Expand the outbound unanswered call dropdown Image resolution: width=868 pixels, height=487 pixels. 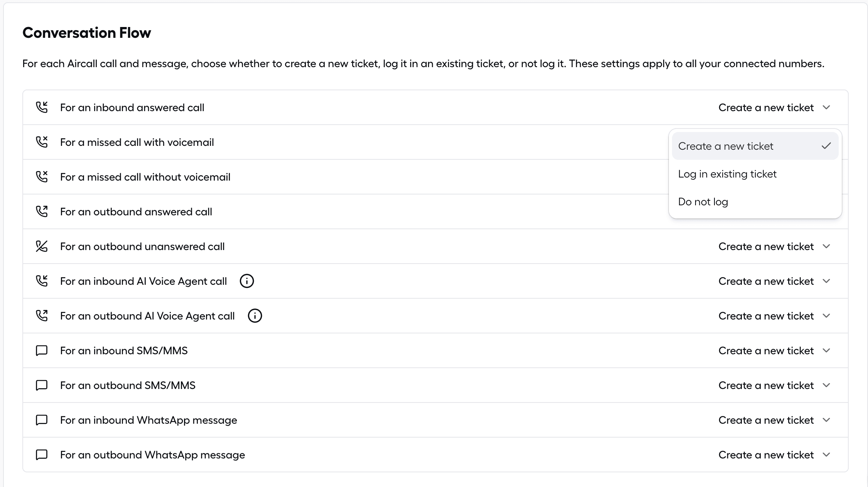pos(774,246)
